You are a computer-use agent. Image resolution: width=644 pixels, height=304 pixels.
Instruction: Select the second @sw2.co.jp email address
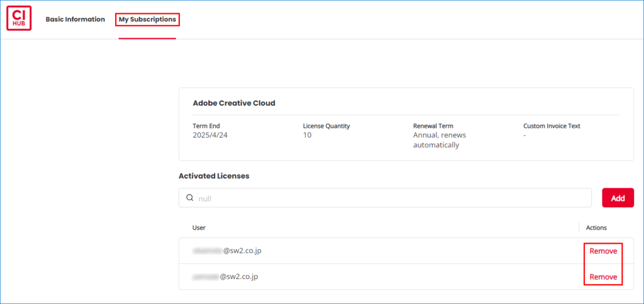(225, 277)
